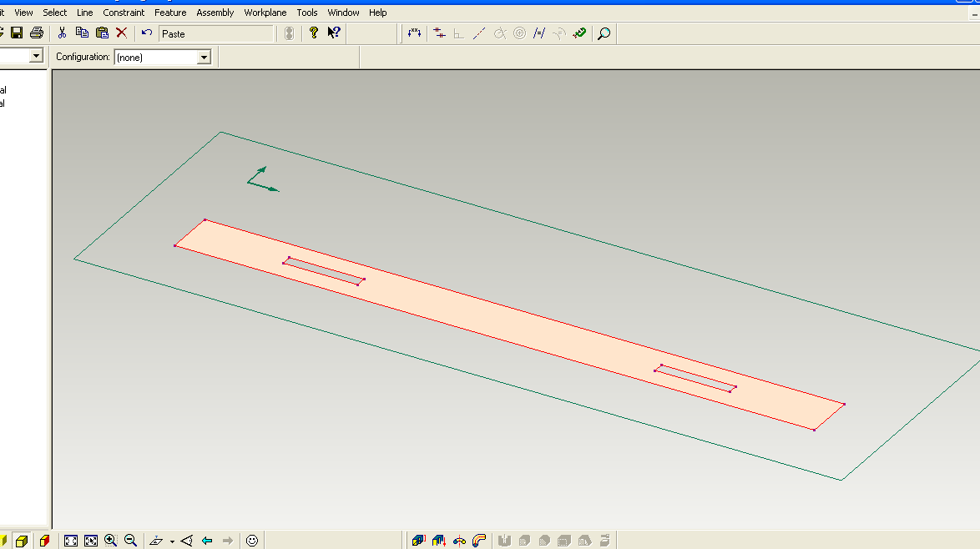Click the smiley face icon
Image resolution: width=980 pixels, height=549 pixels.
tap(252, 541)
